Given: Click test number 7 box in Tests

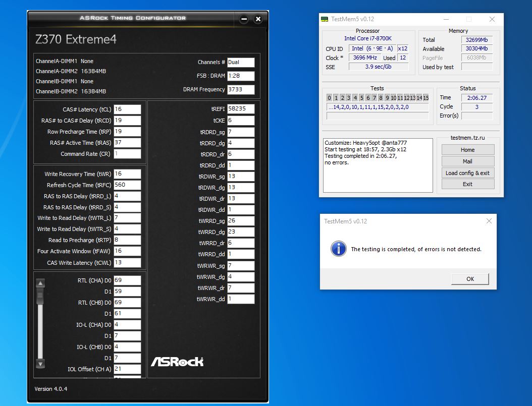Looking at the screenshot, I should click(x=374, y=98).
